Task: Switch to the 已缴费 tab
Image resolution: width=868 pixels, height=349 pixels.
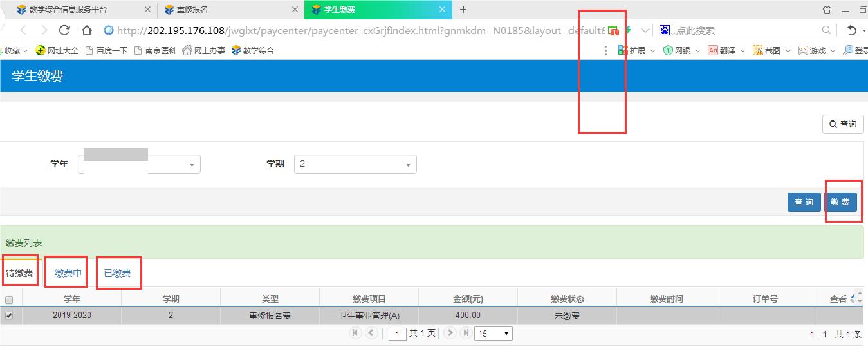Action: pyautogui.click(x=117, y=273)
